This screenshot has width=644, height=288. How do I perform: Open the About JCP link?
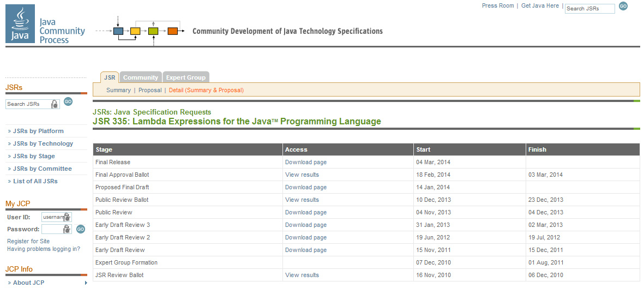click(x=28, y=283)
